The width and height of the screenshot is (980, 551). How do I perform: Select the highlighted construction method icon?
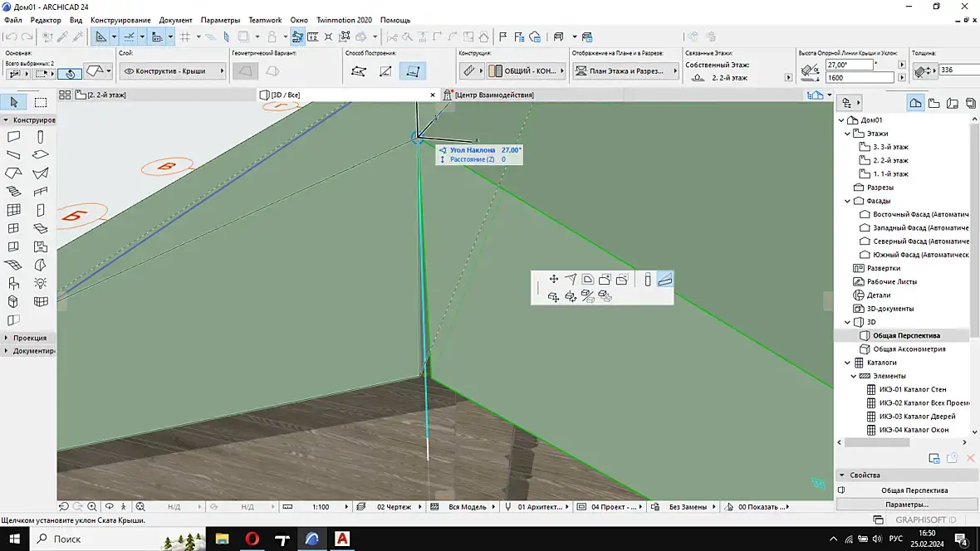(413, 71)
